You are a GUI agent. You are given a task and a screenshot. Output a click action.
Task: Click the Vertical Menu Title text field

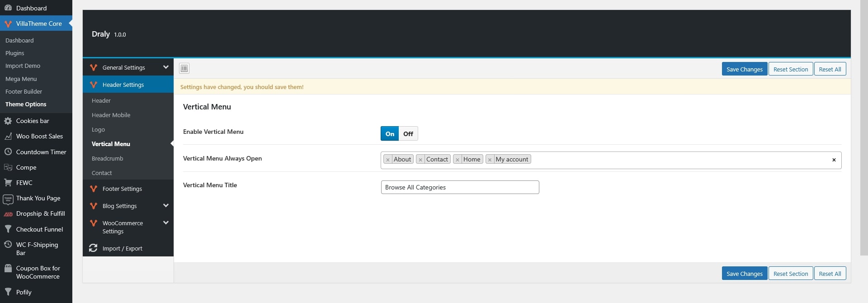[x=460, y=187]
